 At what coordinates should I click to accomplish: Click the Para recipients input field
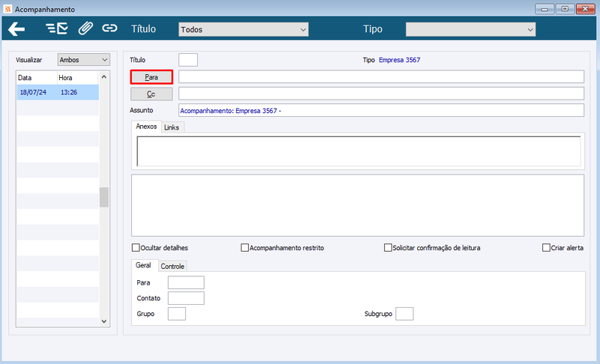coord(381,76)
